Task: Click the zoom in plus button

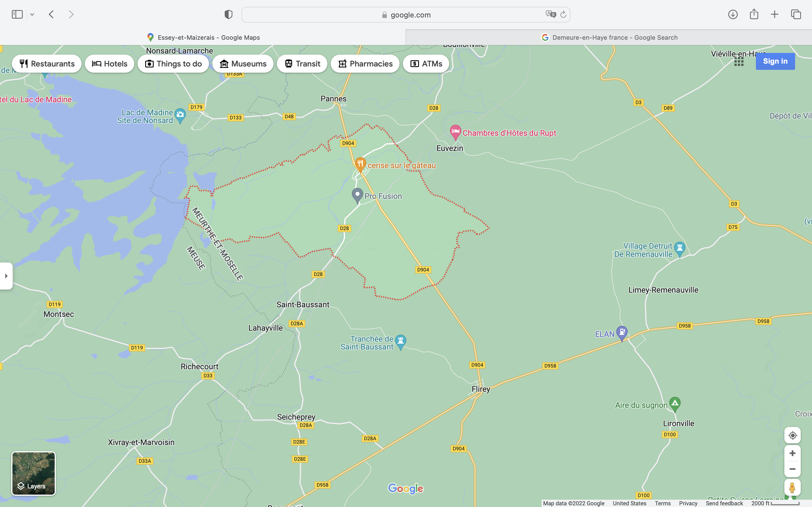Action: (792, 453)
